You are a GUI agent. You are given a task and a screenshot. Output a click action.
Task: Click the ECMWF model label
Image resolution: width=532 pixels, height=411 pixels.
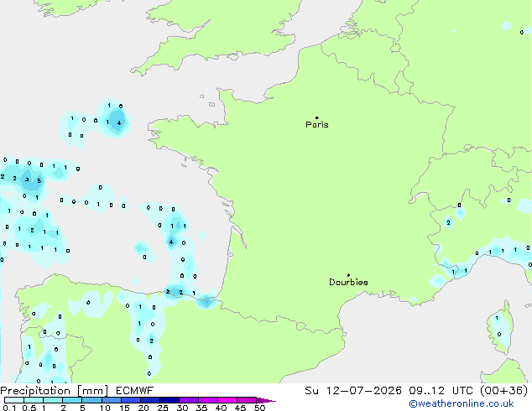pyautogui.click(x=135, y=391)
